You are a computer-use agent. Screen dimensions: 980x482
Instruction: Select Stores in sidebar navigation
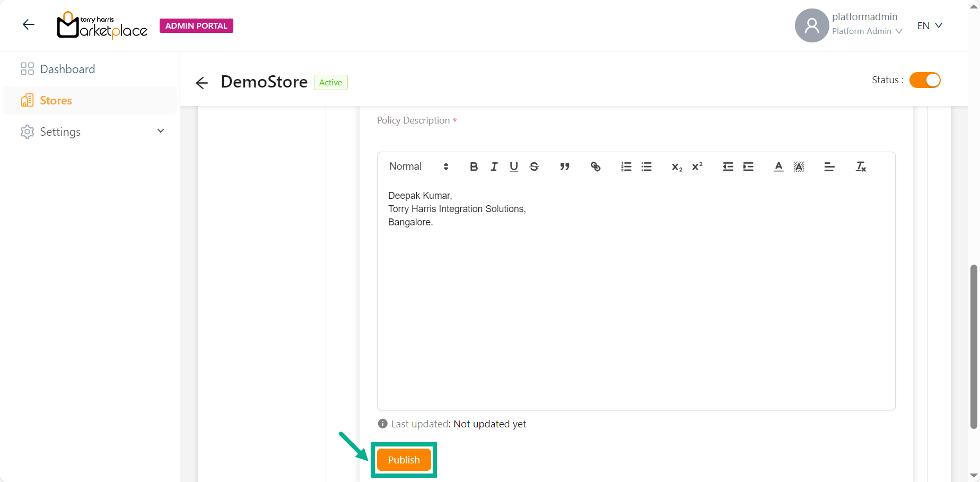(56, 101)
